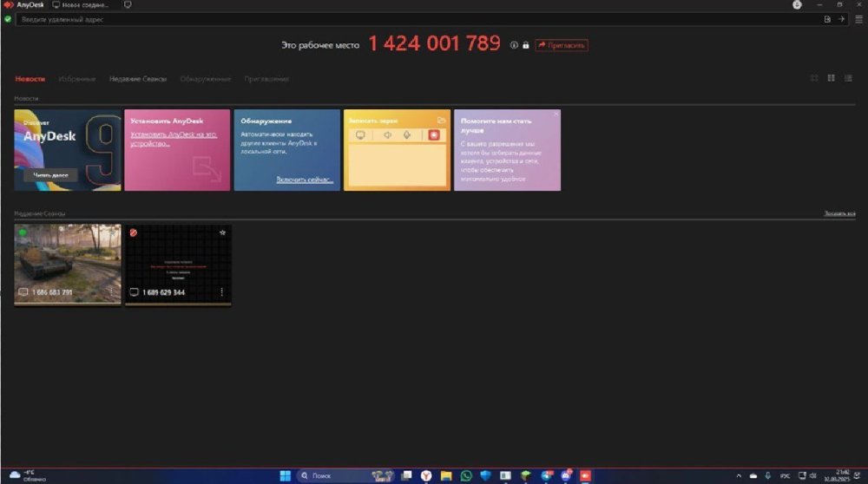Click the green online status dot on the tank session
The width and height of the screenshot is (868, 484).
pos(23,232)
